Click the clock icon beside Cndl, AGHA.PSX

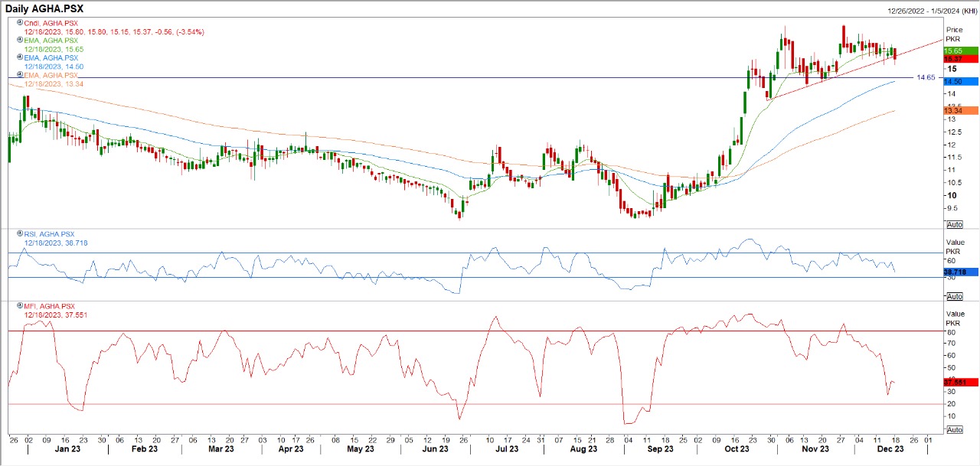[x=20, y=24]
